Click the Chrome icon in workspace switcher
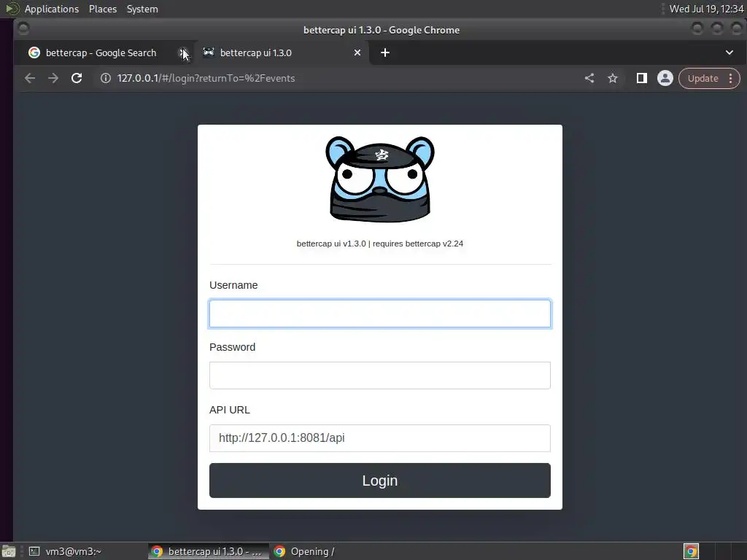 pos(691,551)
